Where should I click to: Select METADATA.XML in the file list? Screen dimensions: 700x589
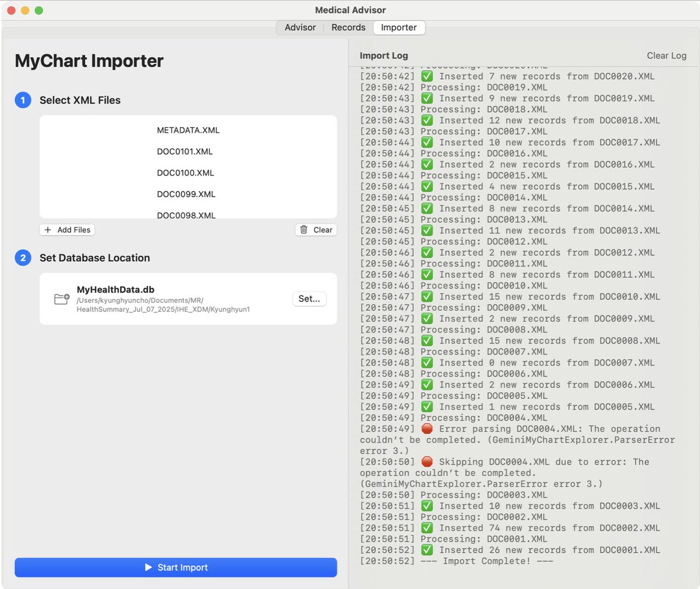pos(188,130)
